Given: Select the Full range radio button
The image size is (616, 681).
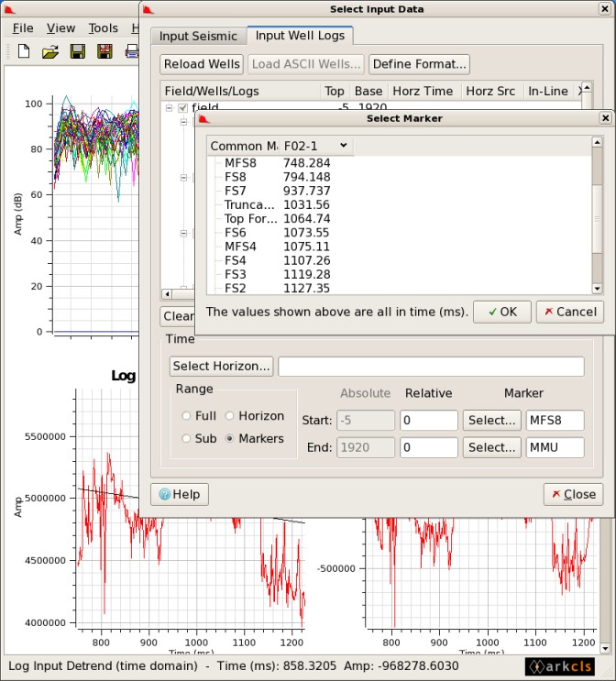Looking at the screenshot, I should click(x=186, y=415).
